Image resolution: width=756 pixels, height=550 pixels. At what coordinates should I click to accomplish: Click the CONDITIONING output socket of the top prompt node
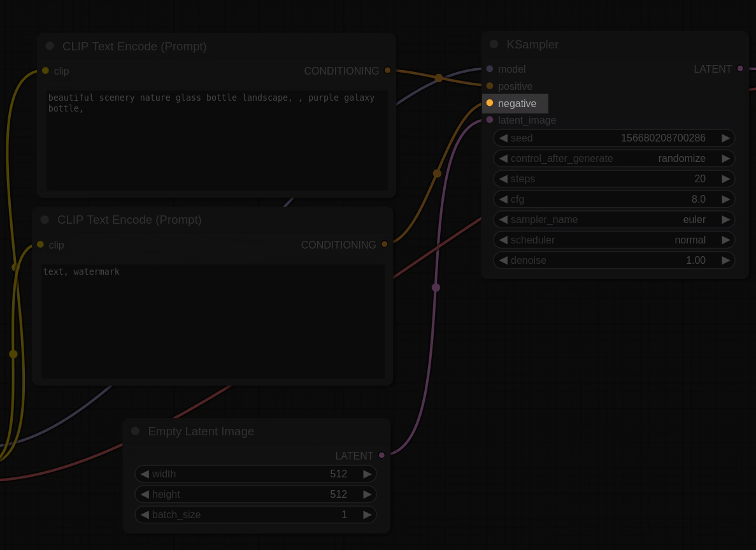coord(388,71)
